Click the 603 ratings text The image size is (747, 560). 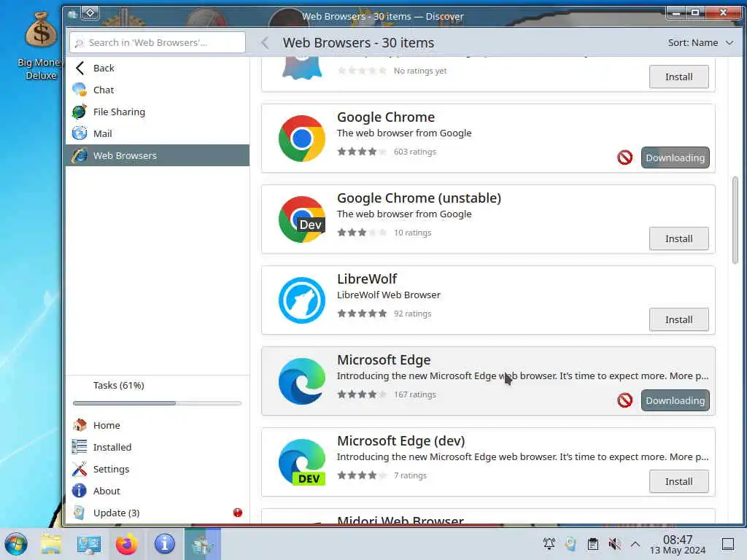coord(415,152)
